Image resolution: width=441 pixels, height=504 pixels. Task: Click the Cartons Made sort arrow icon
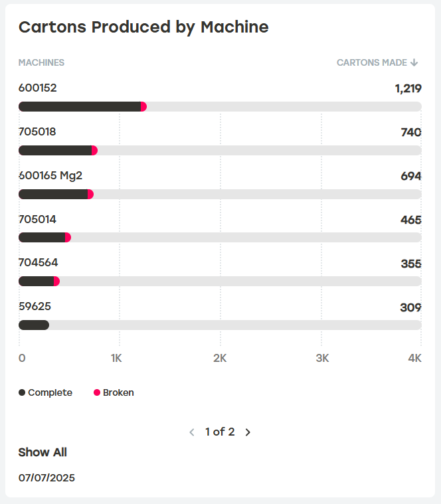coord(414,63)
